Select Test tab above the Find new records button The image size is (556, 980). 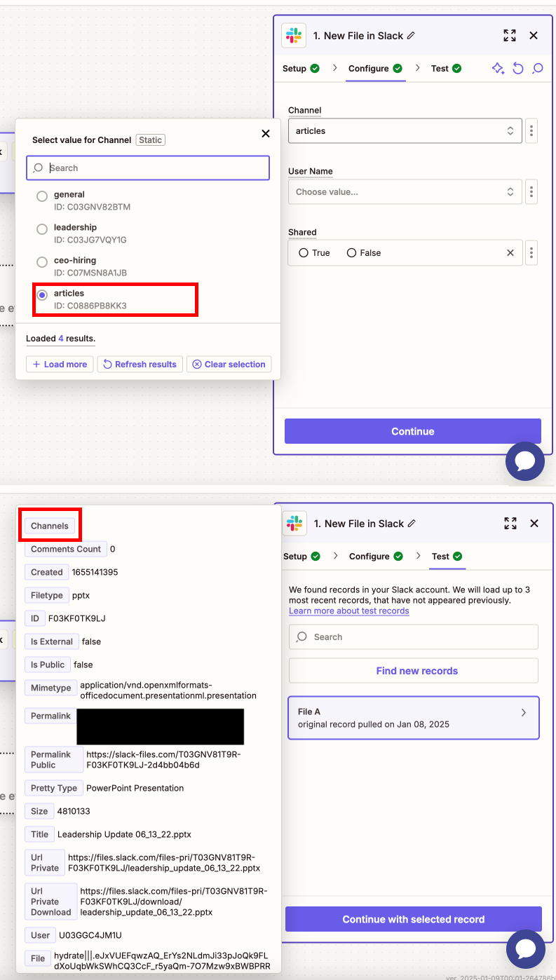447,557
